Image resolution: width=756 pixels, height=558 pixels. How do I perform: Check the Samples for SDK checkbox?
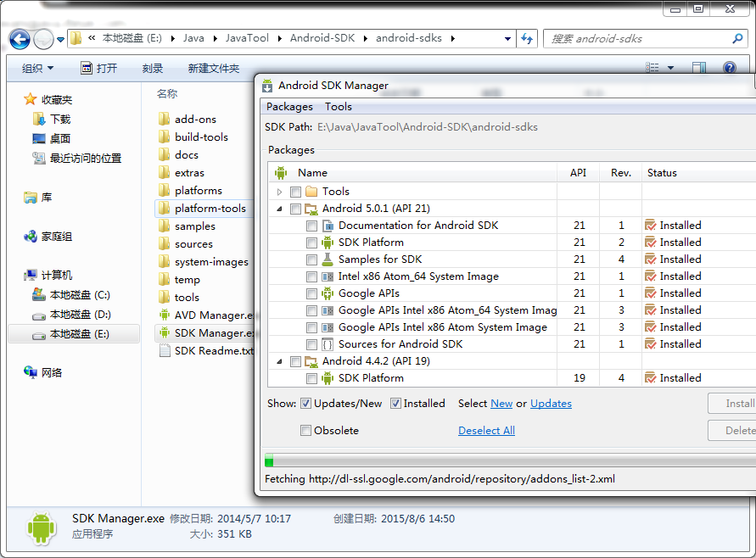(x=312, y=259)
